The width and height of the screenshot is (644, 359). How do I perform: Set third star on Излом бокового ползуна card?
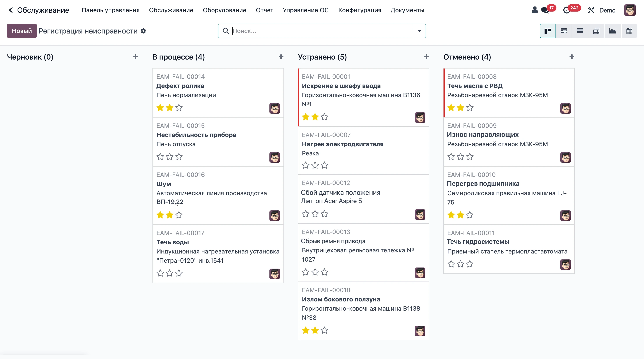click(324, 331)
